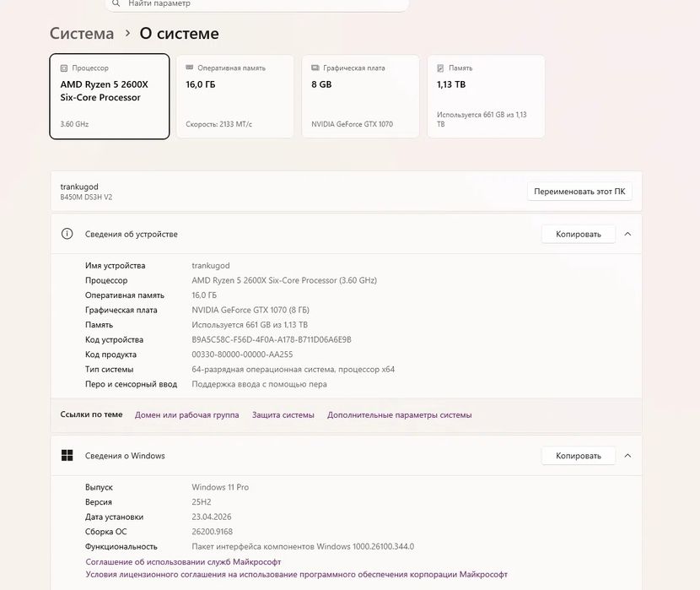
Task: Collapse the Сведения о Windows section
Action: (x=627, y=456)
